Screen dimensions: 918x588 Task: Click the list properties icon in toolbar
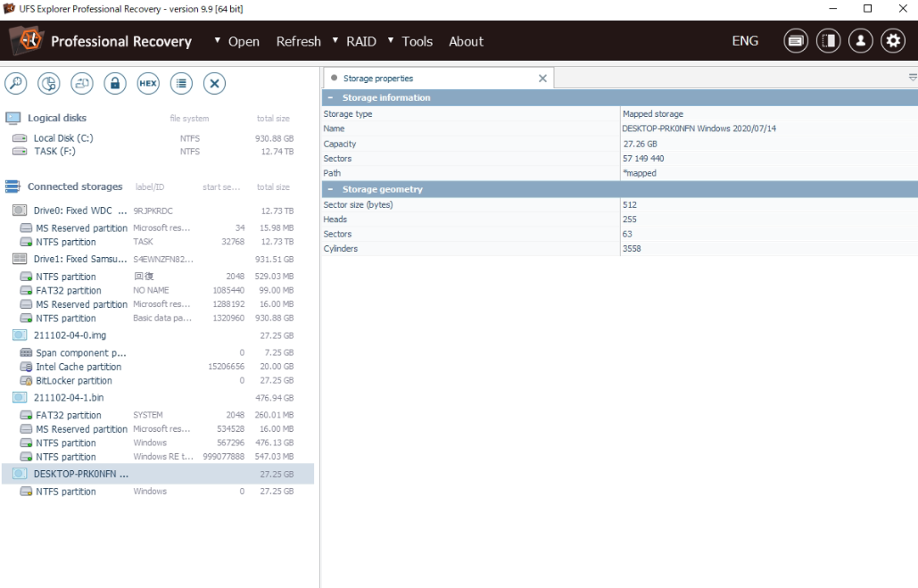pos(181,83)
